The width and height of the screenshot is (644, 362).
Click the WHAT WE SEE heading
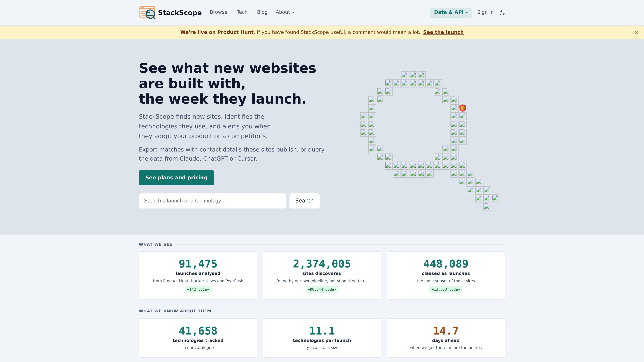tap(155, 244)
